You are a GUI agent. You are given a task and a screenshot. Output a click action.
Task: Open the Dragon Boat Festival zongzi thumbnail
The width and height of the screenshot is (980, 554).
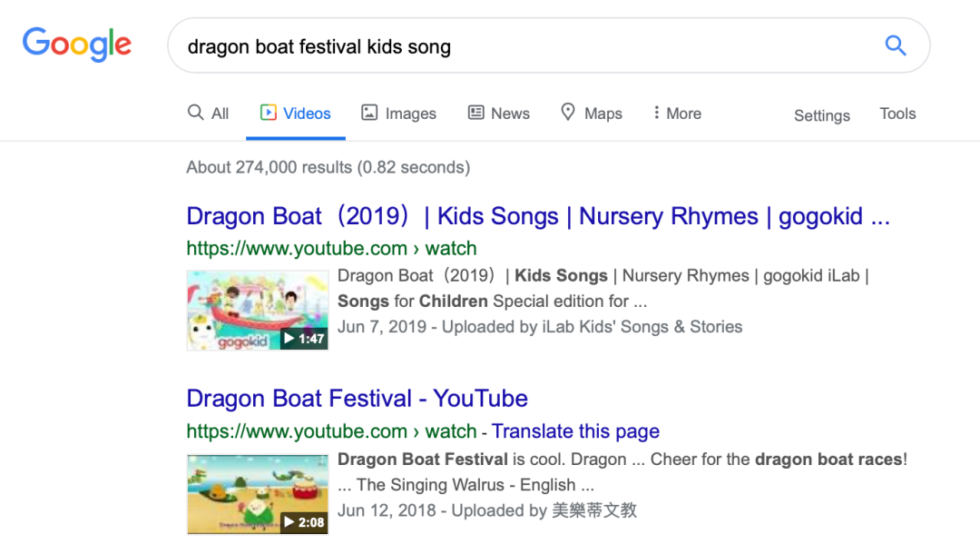258,494
